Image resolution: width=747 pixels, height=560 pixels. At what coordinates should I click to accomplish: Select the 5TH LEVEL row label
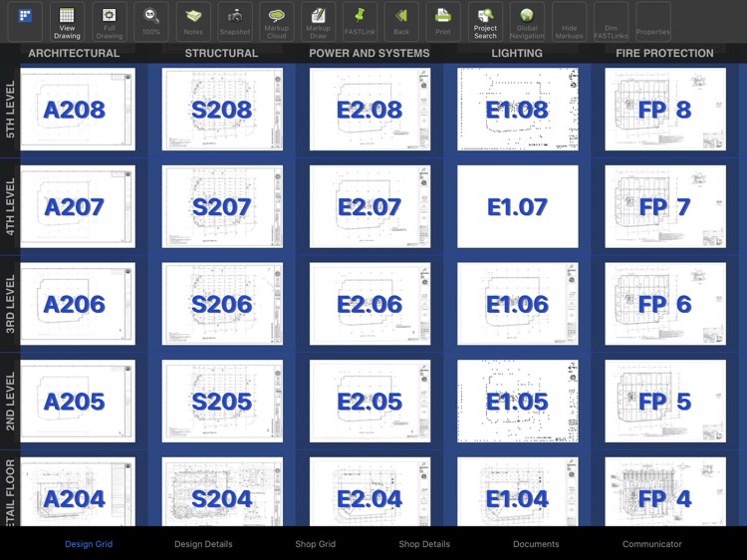tap(10, 110)
